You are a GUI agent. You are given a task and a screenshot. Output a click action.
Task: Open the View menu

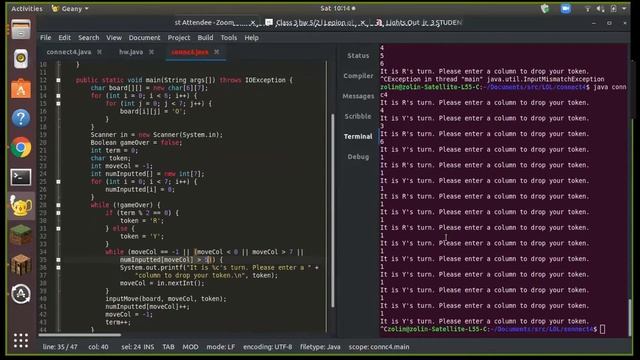point(114,38)
